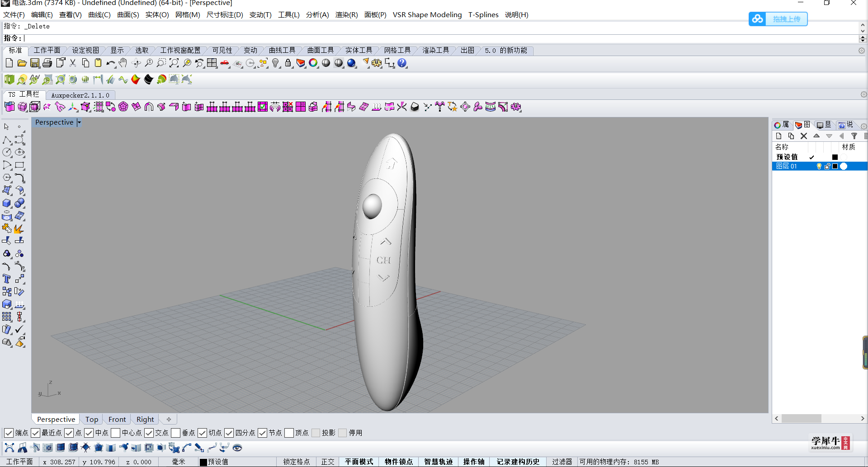This screenshot has width=868, height=467.
Task: Toggle the 最近点 Near snap checkbox
Action: (35, 433)
